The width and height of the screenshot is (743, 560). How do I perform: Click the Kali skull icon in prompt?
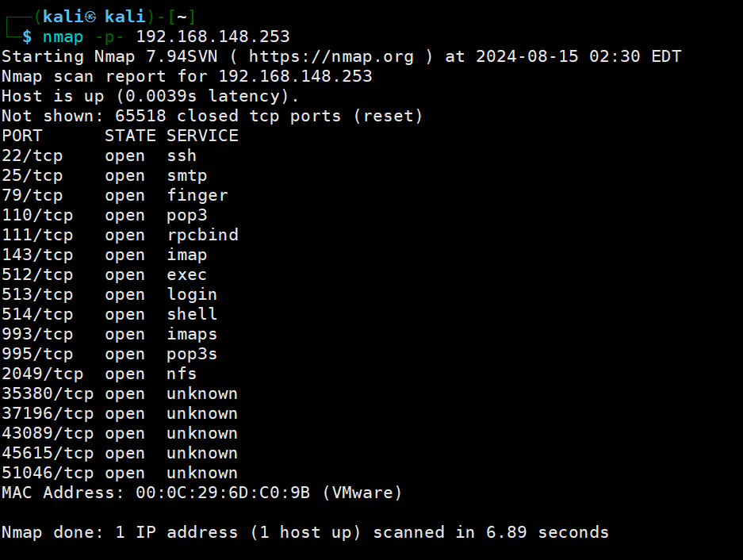(x=90, y=17)
